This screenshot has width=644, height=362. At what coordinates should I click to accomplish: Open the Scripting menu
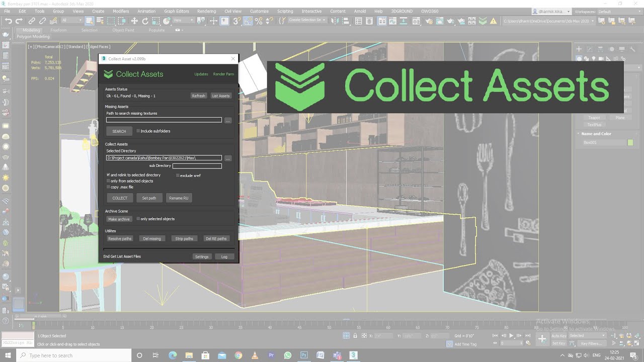[x=285, y=11]
